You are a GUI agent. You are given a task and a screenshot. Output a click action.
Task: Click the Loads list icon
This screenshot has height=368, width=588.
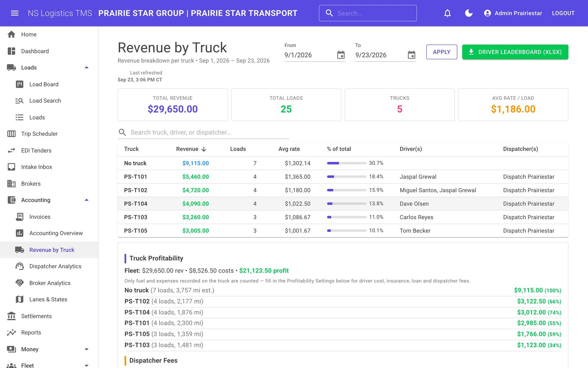coord(19,117)
